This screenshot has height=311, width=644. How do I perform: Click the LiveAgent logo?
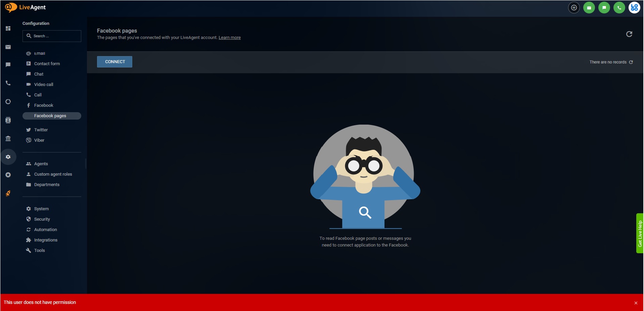(x=26, y=7)
